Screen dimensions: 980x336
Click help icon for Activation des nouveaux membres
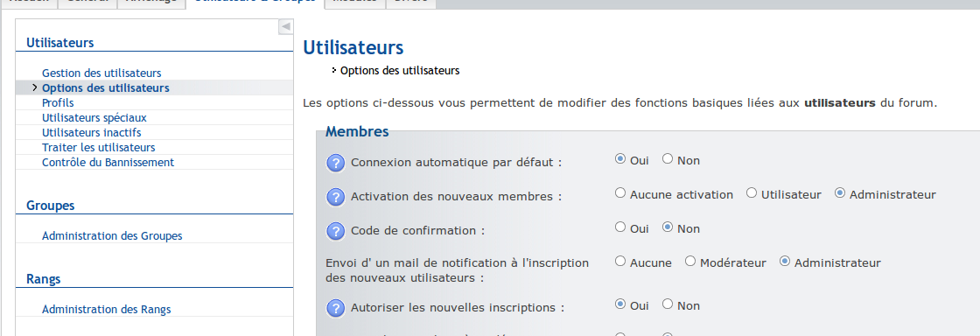tap(336, 197)
